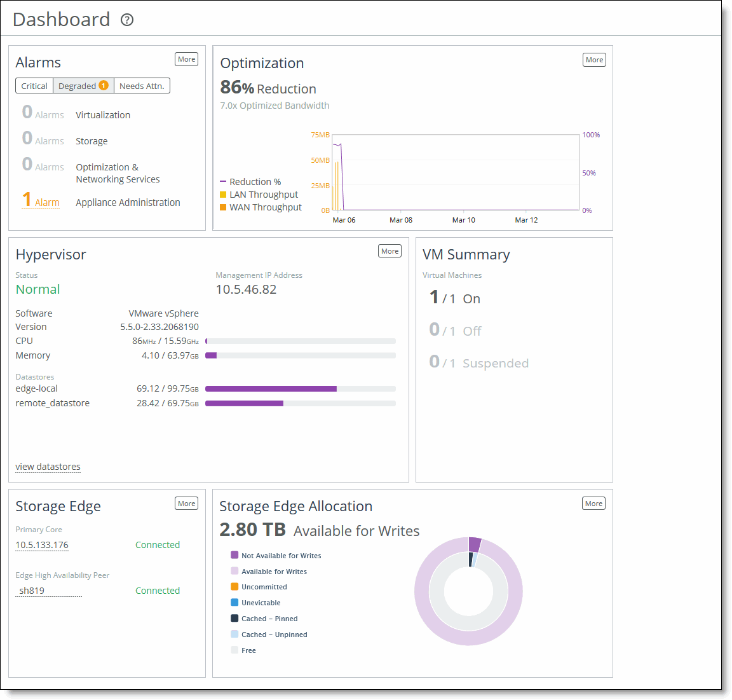Open More options for Hypervisor panel

[x=390, y=250]
